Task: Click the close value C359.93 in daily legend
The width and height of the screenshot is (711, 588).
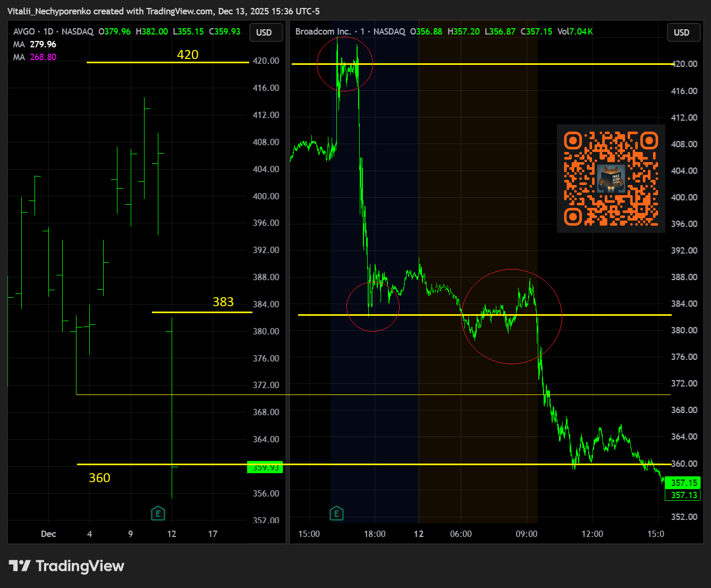Action: [x=225, y=31]
